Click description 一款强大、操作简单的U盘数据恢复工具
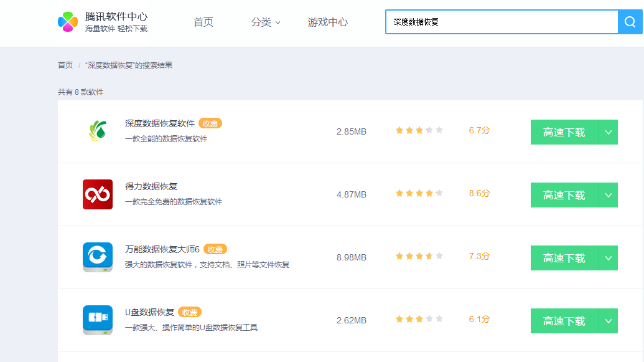 point(192,328)
